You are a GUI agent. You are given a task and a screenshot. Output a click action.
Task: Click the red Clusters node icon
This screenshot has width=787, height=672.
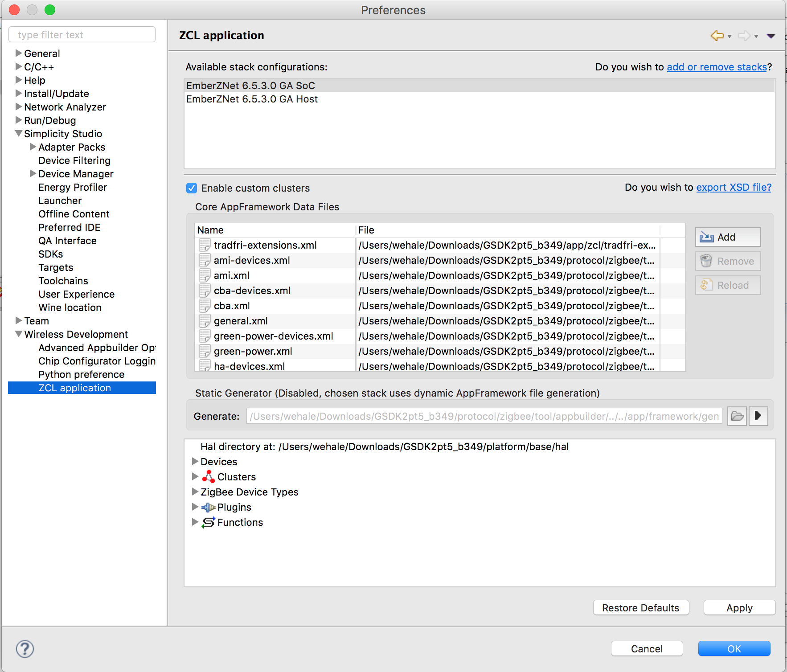pos(209,476)
